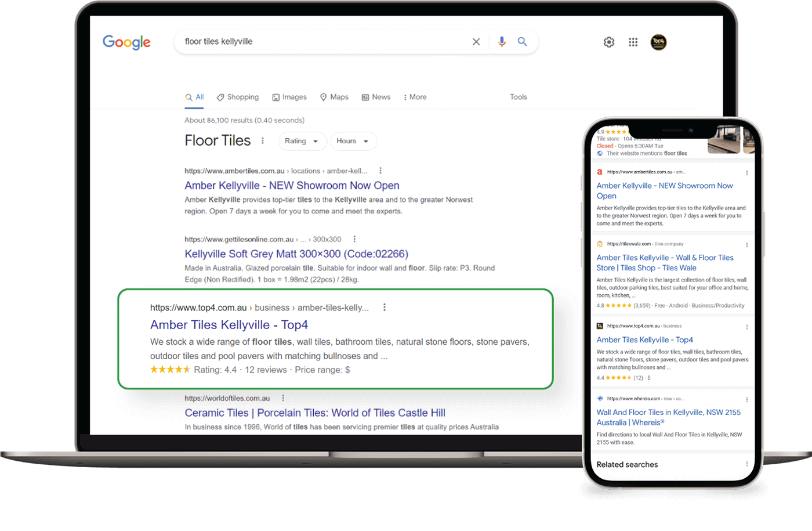Viewport: 812px width, 531px height.
Task: Open phone result "Amber Tiles Kellyville - Top4"
Action: (645, 340)
